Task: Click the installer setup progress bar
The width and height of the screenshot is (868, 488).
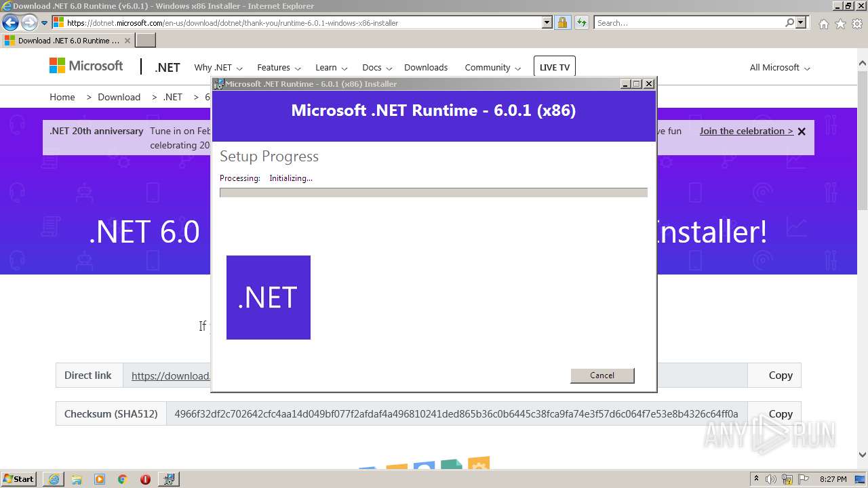Action: pyautogui.click(x=433, y=192)
